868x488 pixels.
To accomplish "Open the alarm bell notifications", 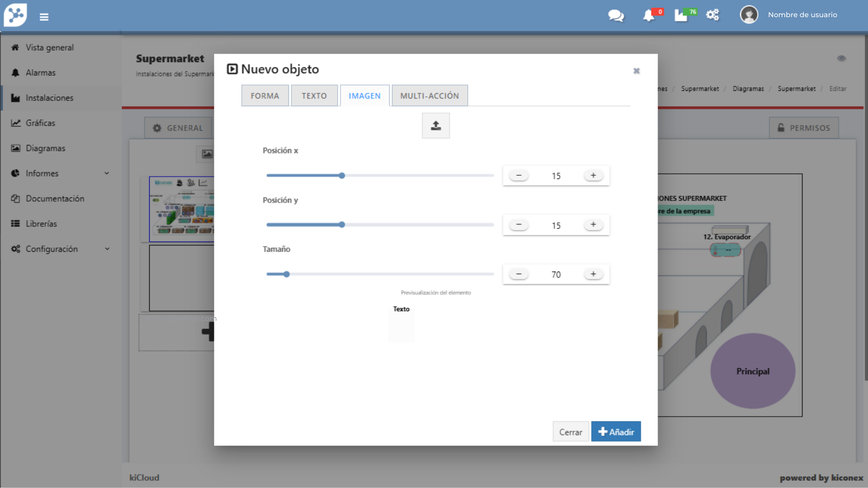I will (x=649, y=15).
